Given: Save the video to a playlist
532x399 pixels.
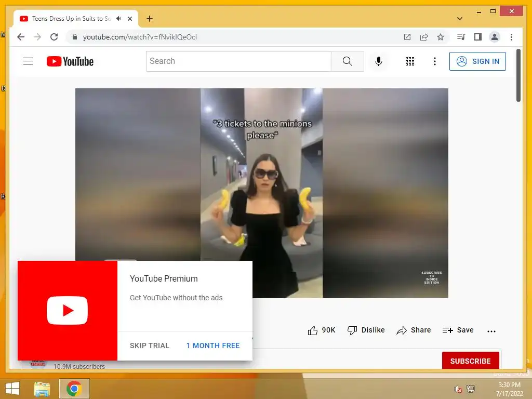Looking at the screenshot, I should coord(458,330).
